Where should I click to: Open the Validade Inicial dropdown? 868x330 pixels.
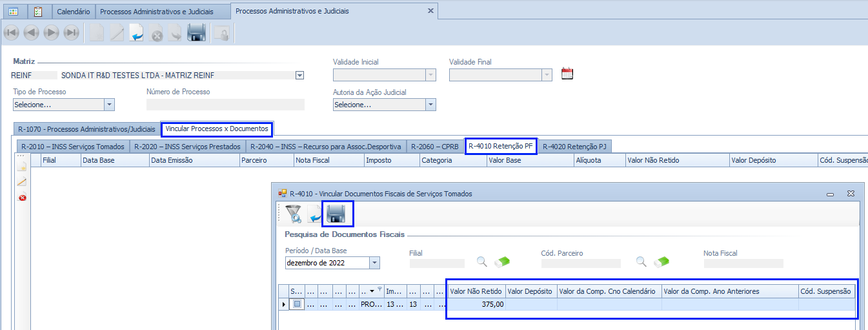coord(430,75)
